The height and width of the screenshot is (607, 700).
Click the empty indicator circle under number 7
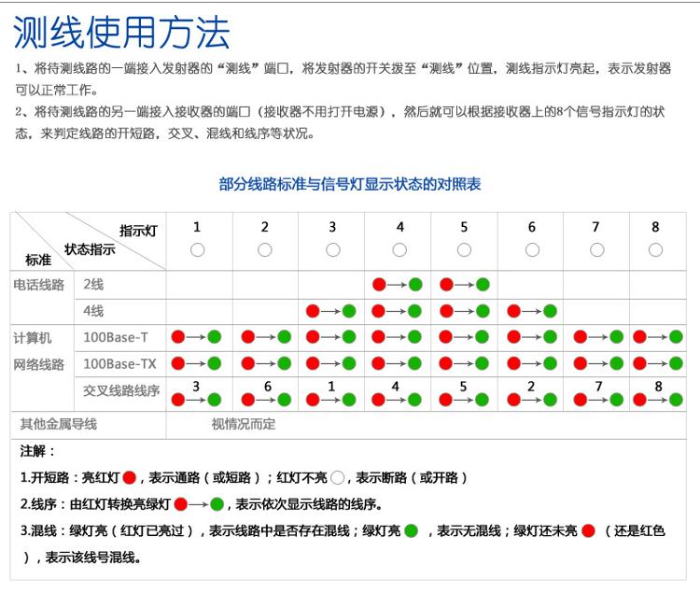point(597,249)
